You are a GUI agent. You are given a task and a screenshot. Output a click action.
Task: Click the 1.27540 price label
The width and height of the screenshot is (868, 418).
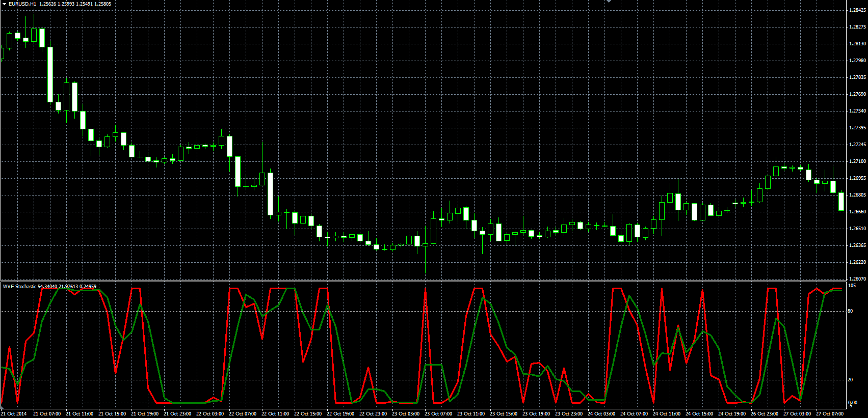[x=858, y=111]
